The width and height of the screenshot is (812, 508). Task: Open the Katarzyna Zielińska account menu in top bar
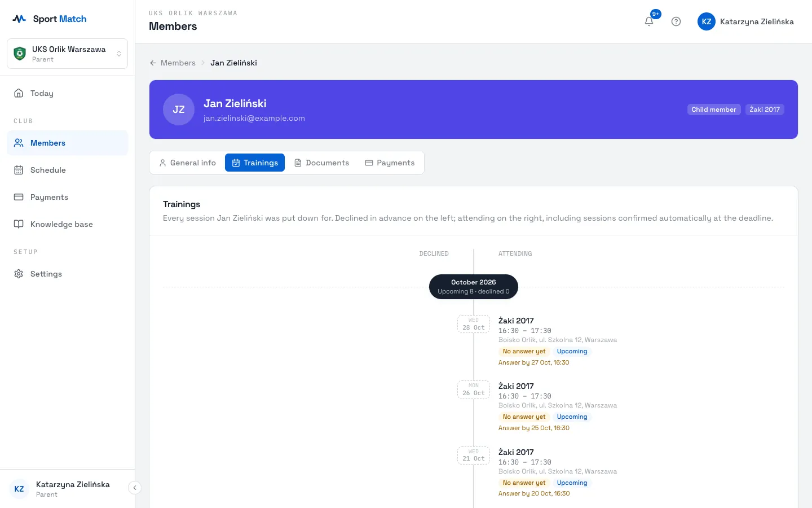(x=745, y=21)
